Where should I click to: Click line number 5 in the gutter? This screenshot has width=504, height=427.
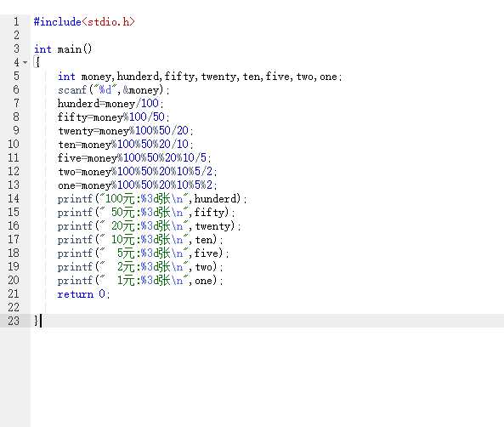pyautogui.click(x=16, y=77)
